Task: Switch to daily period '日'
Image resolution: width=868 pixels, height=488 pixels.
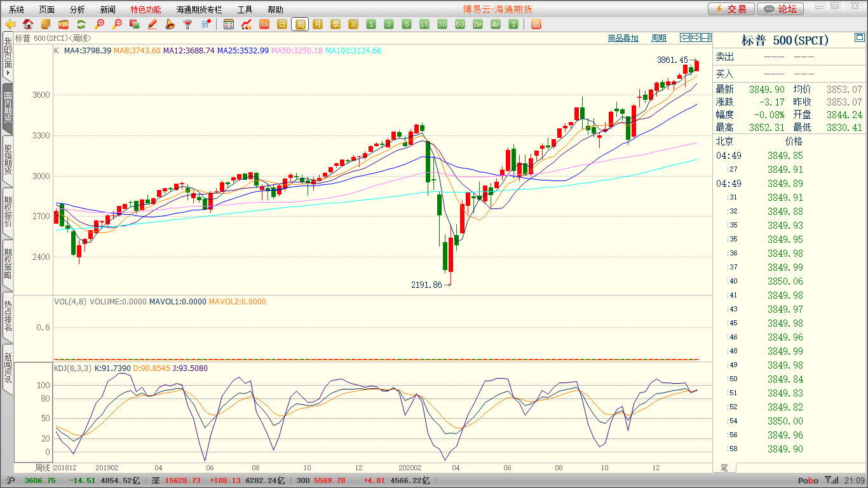Action: pos(282,25)
